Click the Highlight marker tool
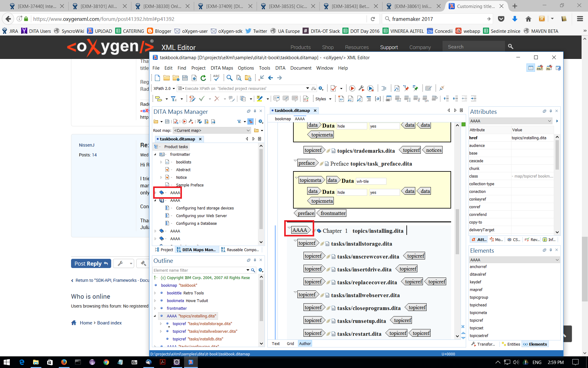Screen dimensions: 588x368 pyautogui.click(x=260, y=99)
